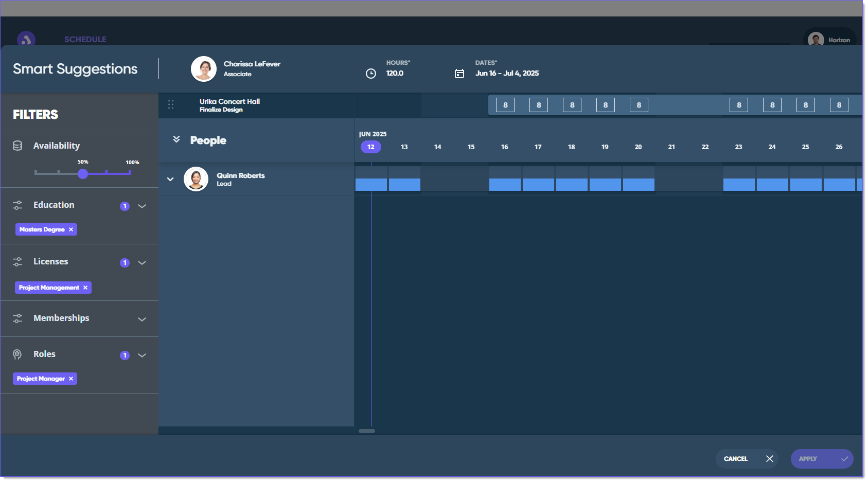
Task: Click the 8-hour box under June 20
Action: 639,105
